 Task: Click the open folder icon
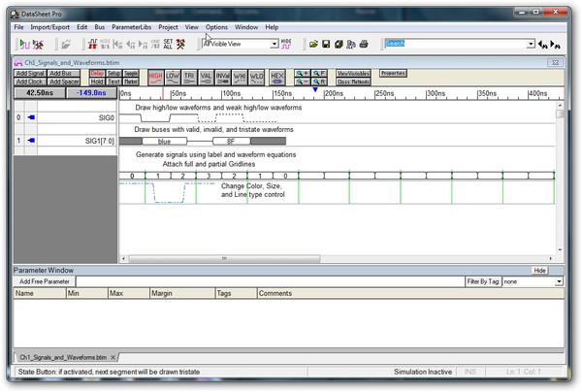click(x=313, y=44)
